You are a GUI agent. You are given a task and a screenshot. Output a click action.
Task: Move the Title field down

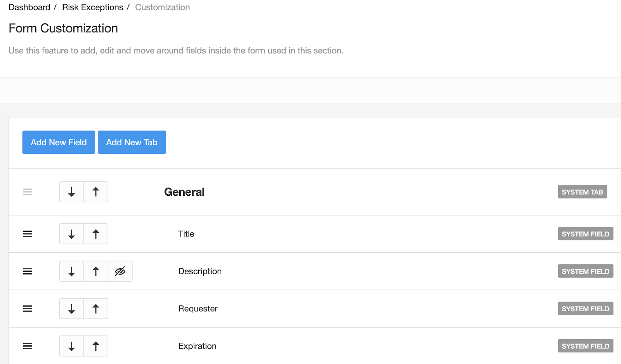[x=71, y=234]
